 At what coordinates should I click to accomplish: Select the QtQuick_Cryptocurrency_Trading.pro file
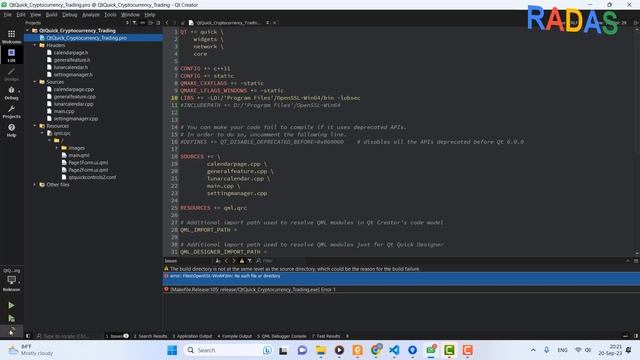point(93,38)
